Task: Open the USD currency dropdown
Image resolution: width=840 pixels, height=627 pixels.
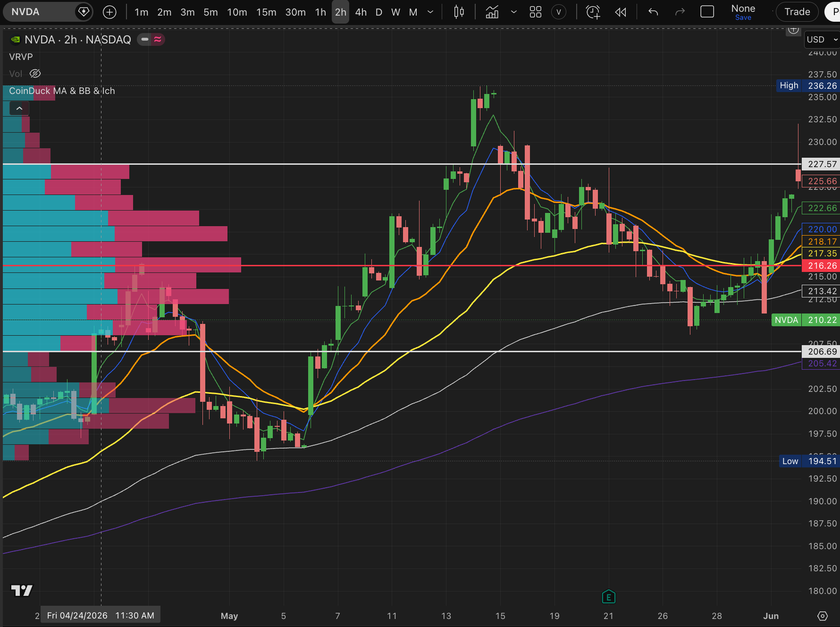Action: point(822,40)
